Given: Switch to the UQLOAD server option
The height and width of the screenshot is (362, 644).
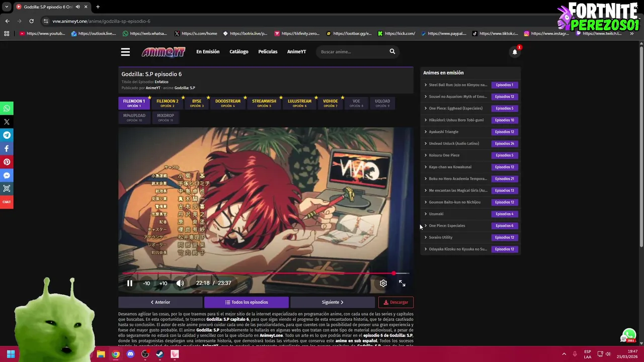Looking at the screenshot, I should tap(382, 103).
